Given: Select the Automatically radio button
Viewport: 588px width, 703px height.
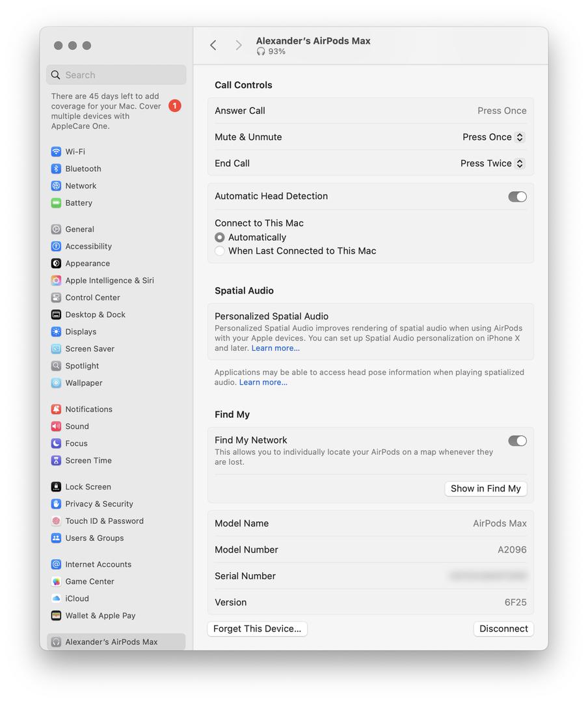Looking at the screenshot, I should click(x=220, y=237).
